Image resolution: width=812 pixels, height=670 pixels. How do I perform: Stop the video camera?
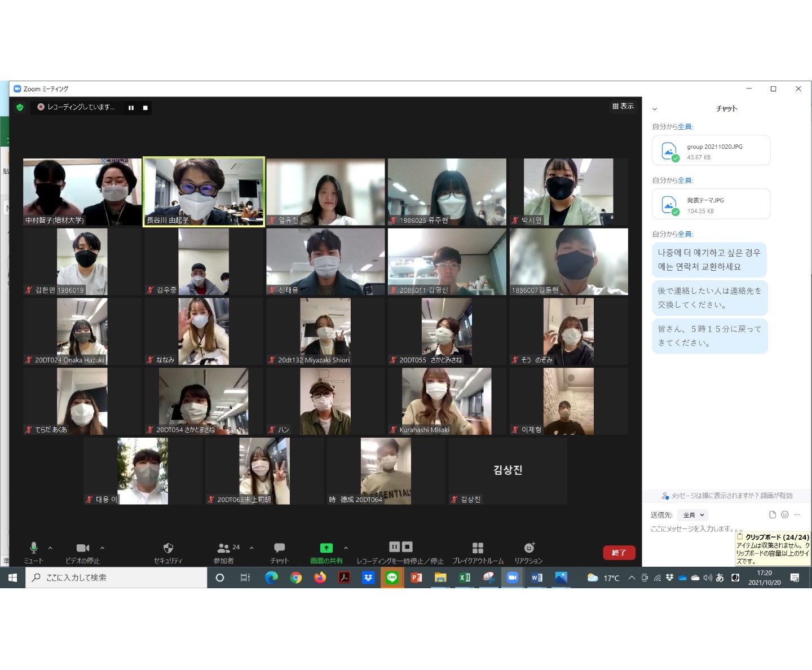[82, 548]
